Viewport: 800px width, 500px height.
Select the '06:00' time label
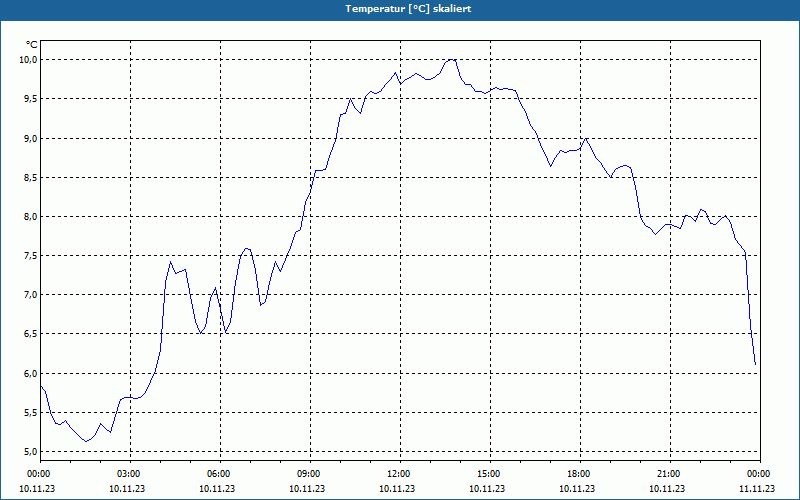tap(220, 474)
